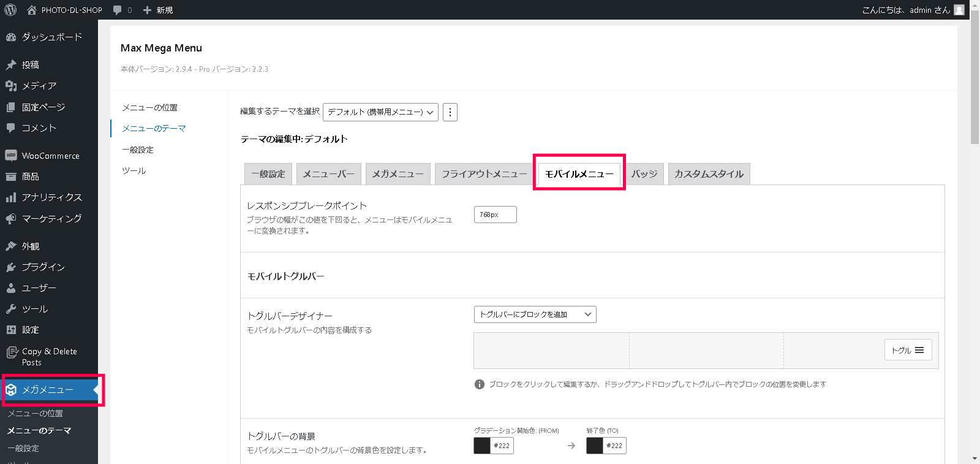Viewport: 980px width, 464px height.
Task: Switch to the バッジ tab
Action: [x=644, y=174]
